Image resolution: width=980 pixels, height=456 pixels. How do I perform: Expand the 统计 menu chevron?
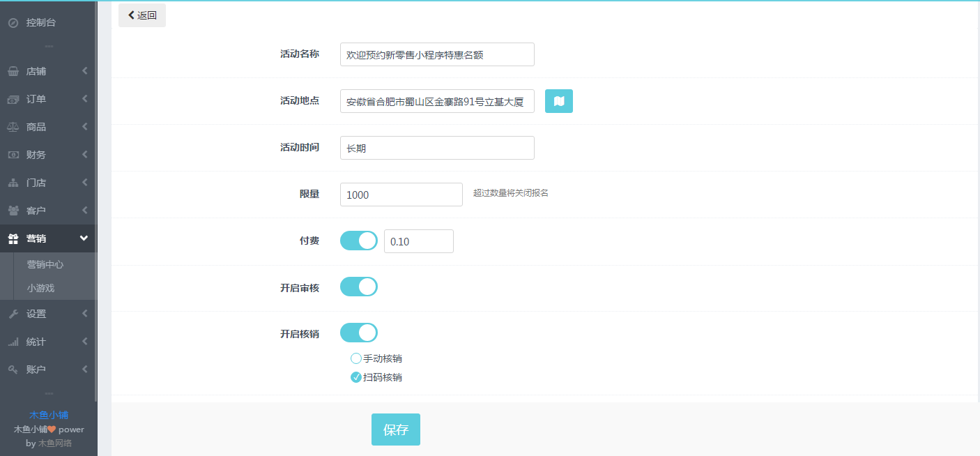(x=84, y=342)
